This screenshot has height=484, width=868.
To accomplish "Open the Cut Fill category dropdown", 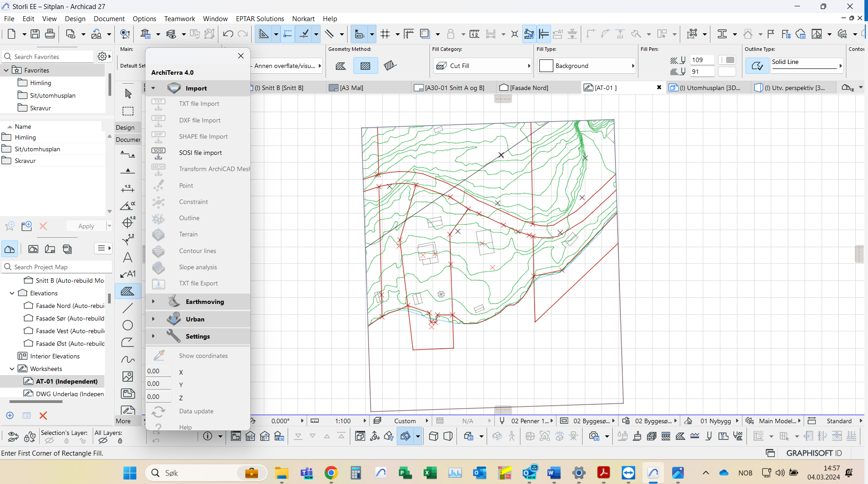I will click(x=483, y=66).
